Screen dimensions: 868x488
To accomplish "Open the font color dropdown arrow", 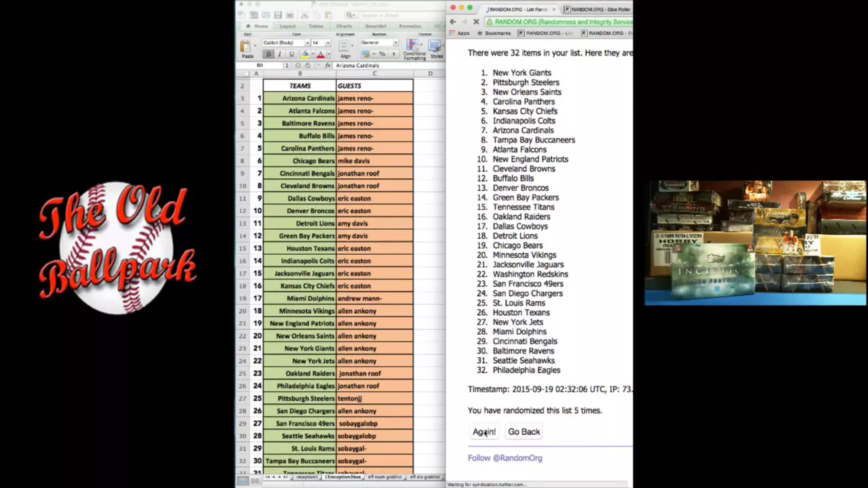I will tap(329, 54).
